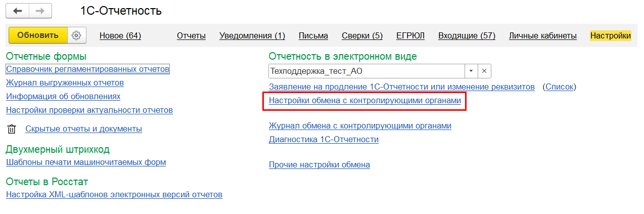Show the Входящие (57) tab
Screen dimensions: 644x214
coord(467,35)
